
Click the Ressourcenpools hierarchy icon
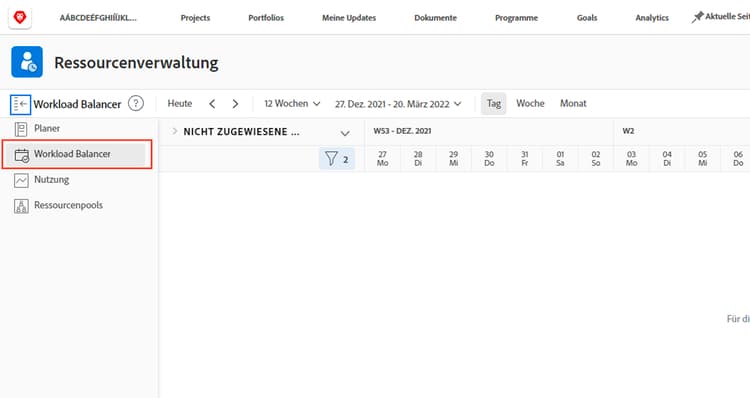[x=21, y=206]
